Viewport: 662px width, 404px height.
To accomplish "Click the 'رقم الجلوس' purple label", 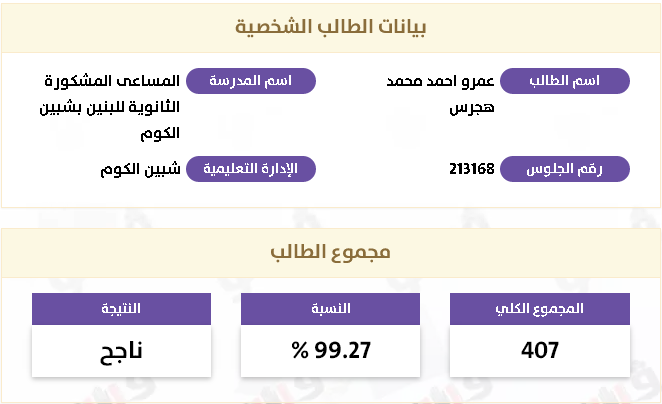I will coord(564,169).
